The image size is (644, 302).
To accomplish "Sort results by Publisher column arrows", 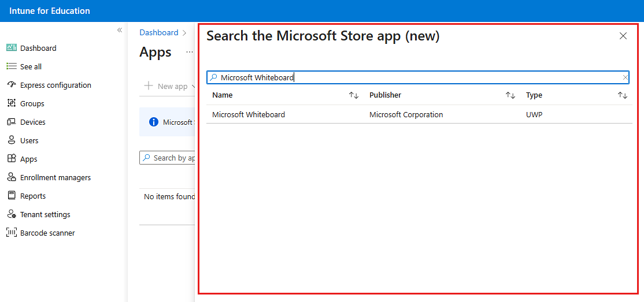I will pyautogui.click(x=510, y=95).
